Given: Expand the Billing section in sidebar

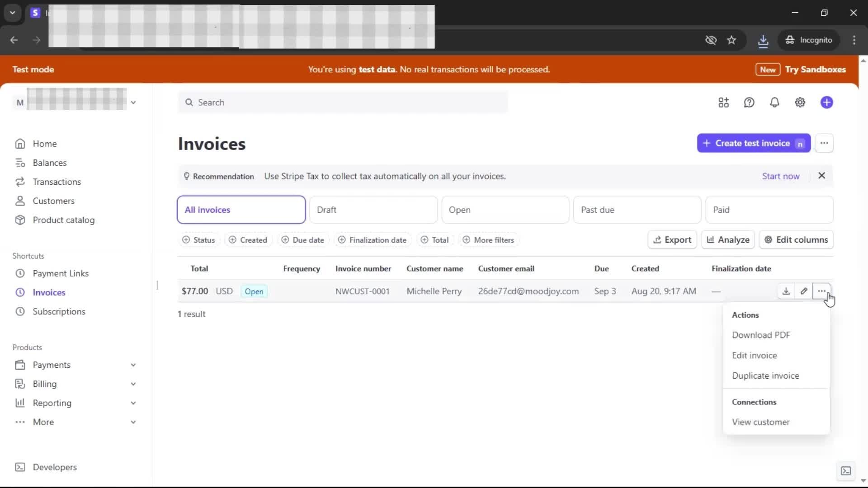Looking at the screenshot, I should [x=133, y=384].
